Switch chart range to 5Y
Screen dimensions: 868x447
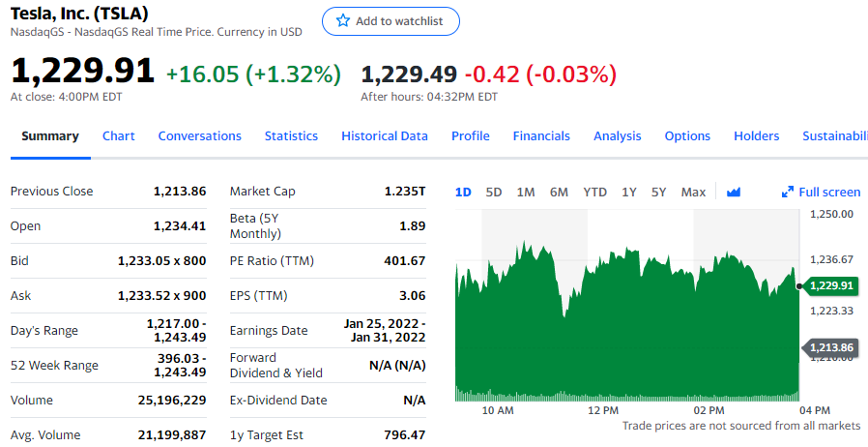[658, 192]
